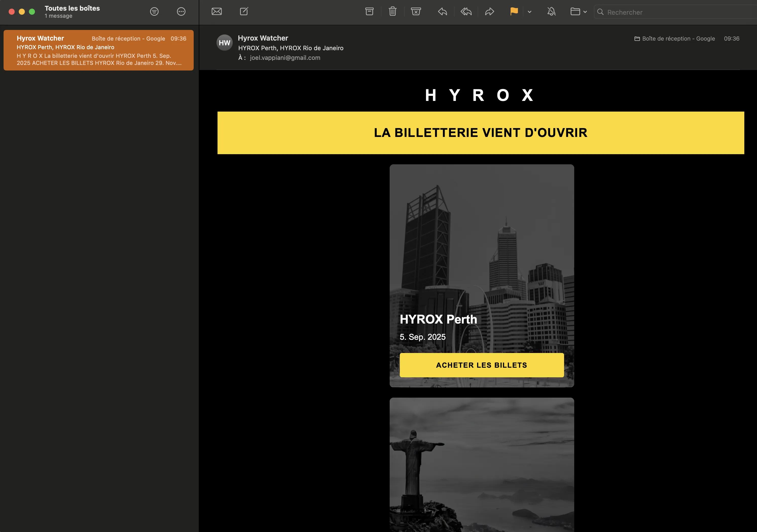This screenshot has height=532, width=757.
Task: Compose a new message
Action: click(244, 12)
